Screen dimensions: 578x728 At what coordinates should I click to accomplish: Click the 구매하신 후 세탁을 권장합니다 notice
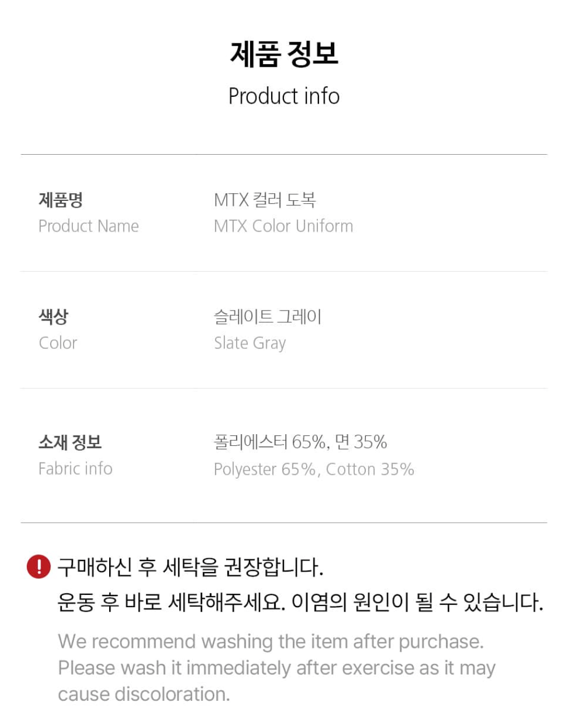click(x=190, y=567)
